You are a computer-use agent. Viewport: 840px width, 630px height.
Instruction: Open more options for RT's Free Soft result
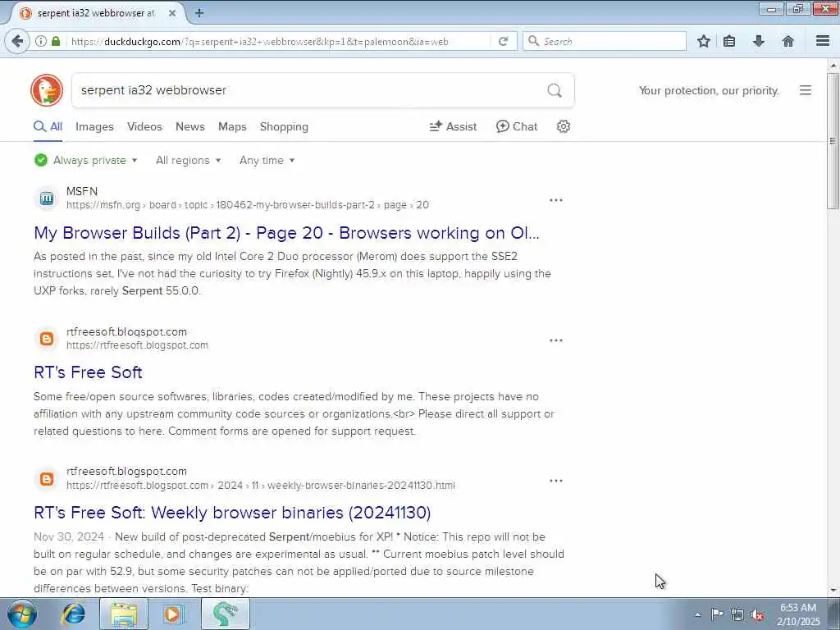[x=556, y=340]
